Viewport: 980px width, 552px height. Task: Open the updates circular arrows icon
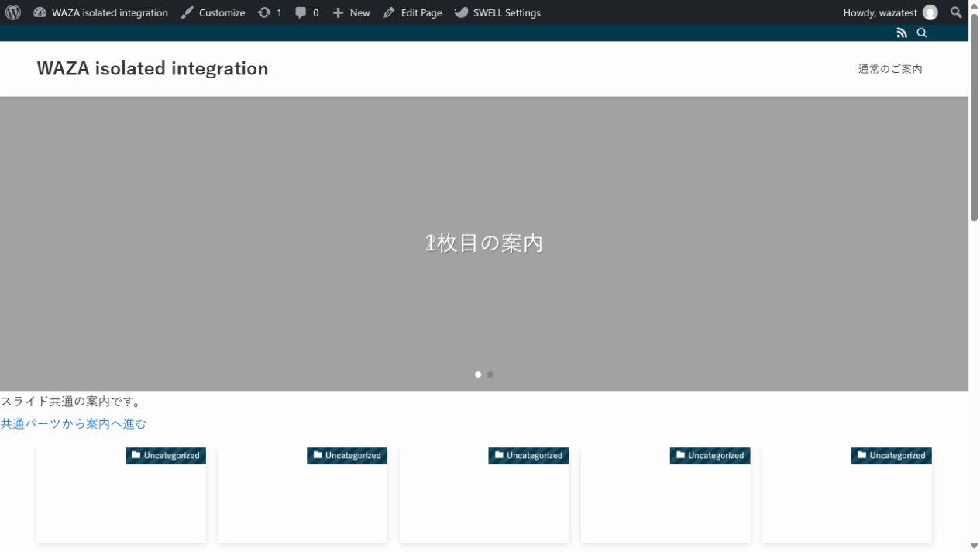pos(264,12)
